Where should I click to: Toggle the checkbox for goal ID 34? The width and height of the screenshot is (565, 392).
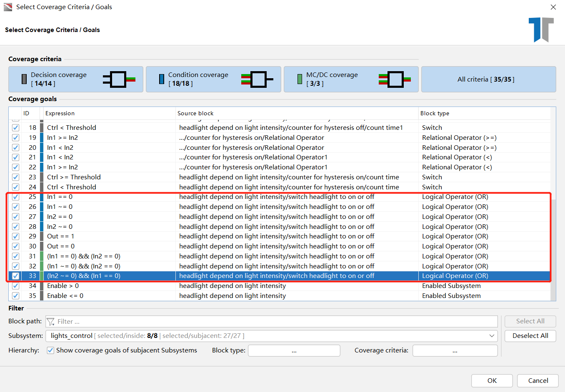pyautogui.click(x=15, y=286)
